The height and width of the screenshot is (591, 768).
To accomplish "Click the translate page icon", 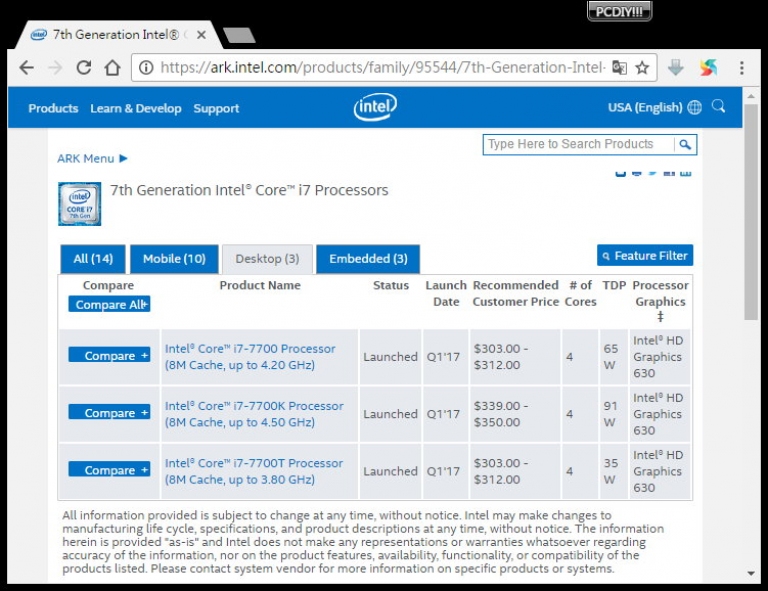I will (620, 68).
